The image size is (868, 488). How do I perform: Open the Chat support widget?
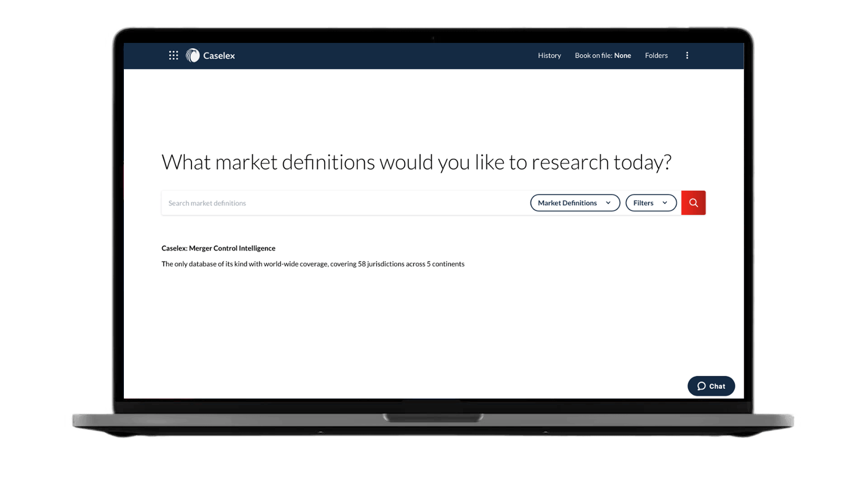pos(711,386)
